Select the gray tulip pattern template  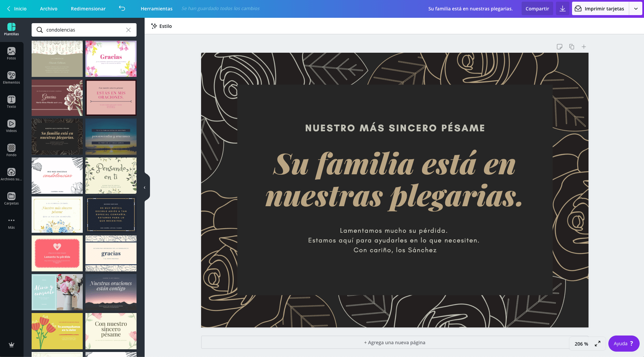pyautogui.click(x=57, y=59)
